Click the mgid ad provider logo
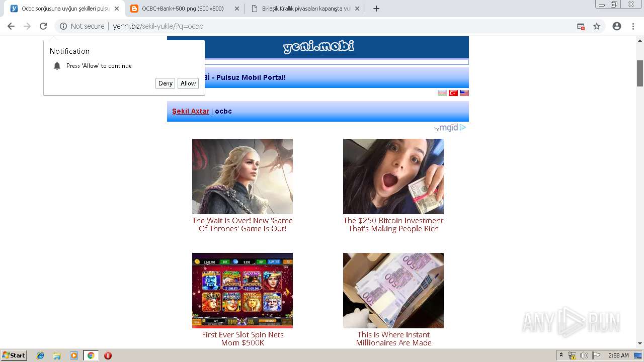 tap(450, 128)
